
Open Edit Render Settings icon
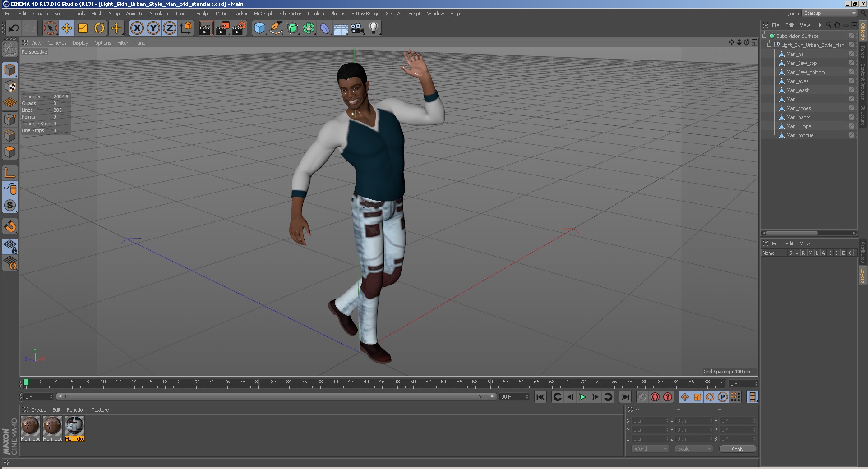(239, 28)
